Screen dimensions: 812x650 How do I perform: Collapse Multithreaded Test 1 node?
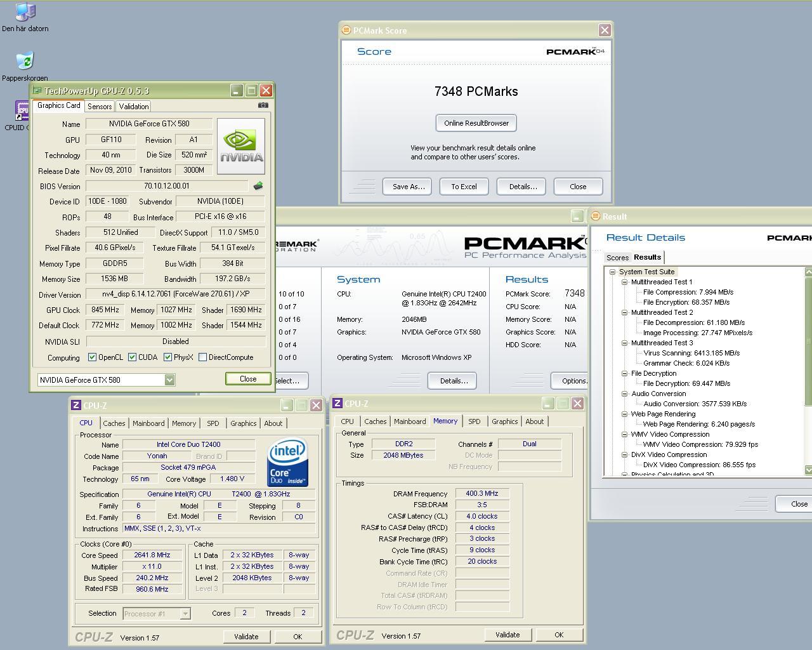(624, 282)
